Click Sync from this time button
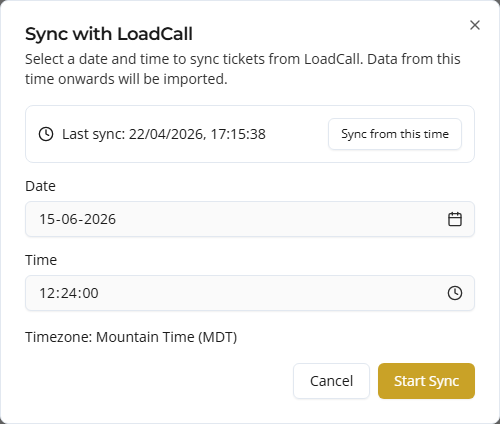Screen dimensions: 500x424 (x=395, y=134)
